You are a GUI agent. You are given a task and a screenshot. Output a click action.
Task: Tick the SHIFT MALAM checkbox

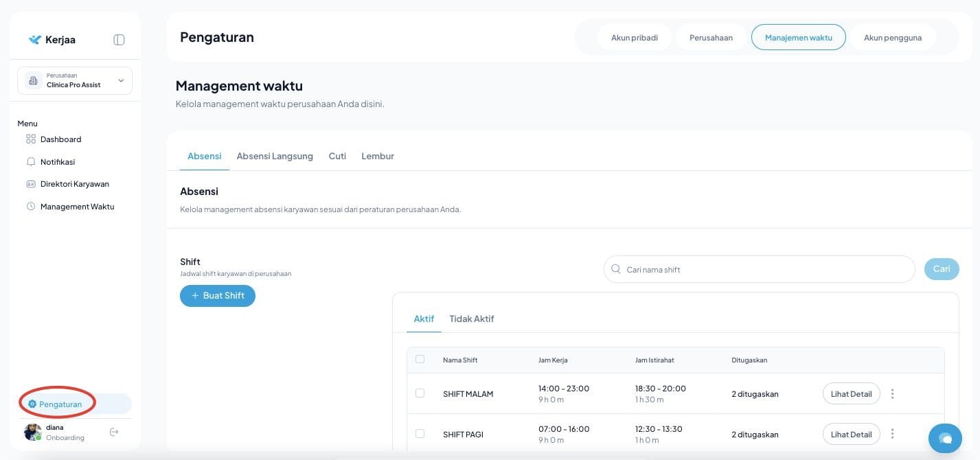coord(420,393)
